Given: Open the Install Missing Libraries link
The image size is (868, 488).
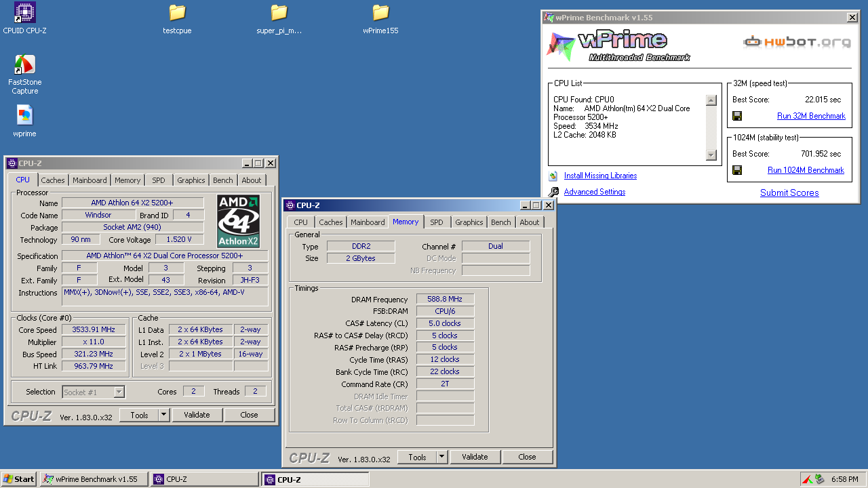Looking at the screenshot, I should pyautogui.click(x=600, y=176).
